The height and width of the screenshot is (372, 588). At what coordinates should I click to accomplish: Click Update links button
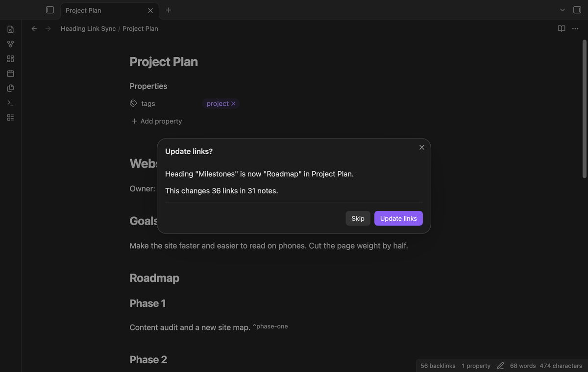coord(398,218)
